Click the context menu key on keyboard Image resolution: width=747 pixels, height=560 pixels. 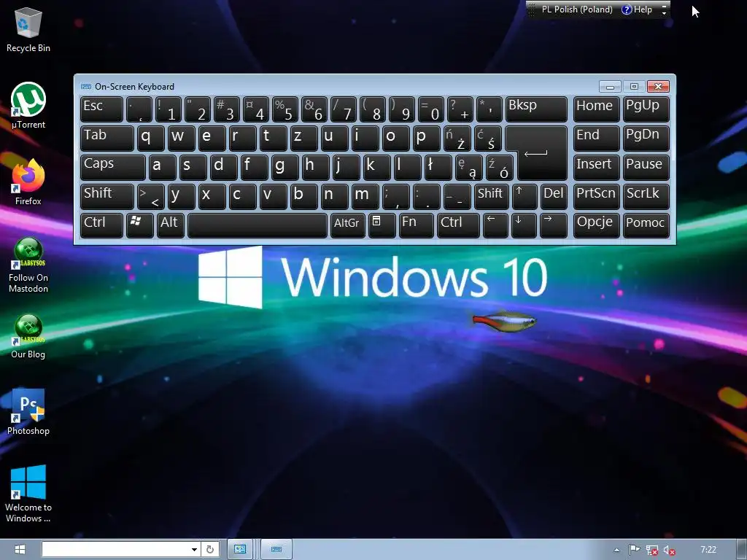382,225
